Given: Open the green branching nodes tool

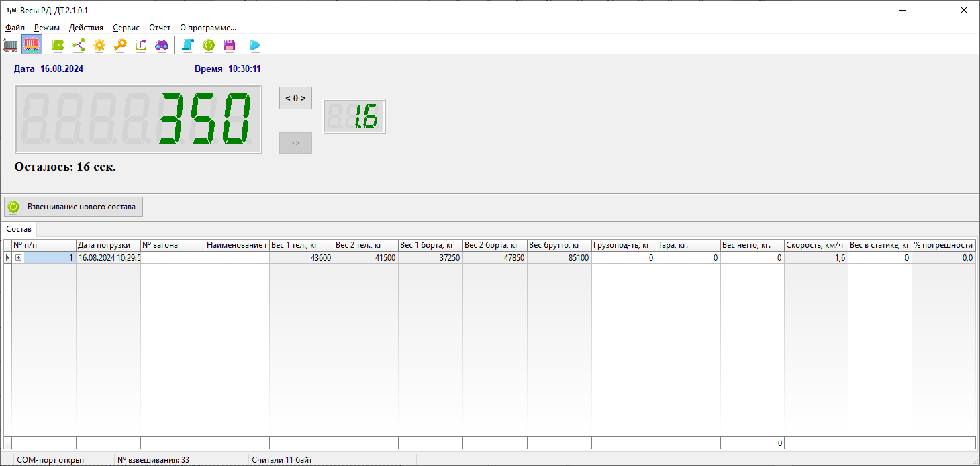Looking at the screenshot, I should click(x=79, y=45).
